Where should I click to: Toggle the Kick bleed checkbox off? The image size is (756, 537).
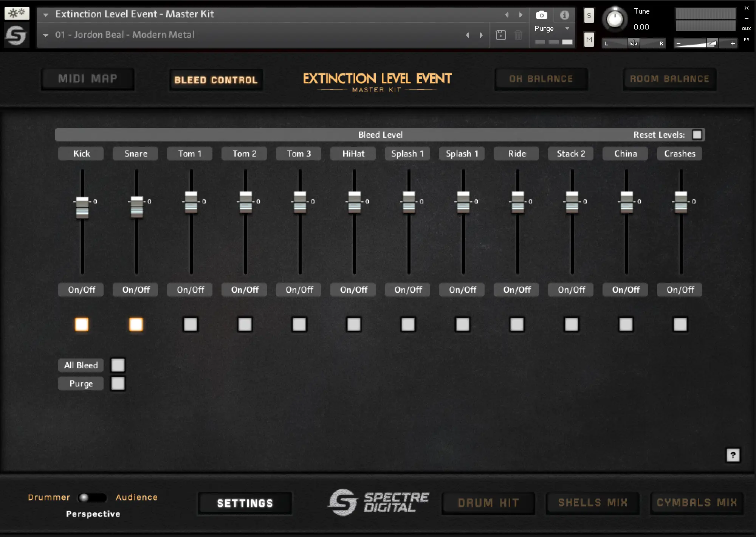click(x=82, y=324)
